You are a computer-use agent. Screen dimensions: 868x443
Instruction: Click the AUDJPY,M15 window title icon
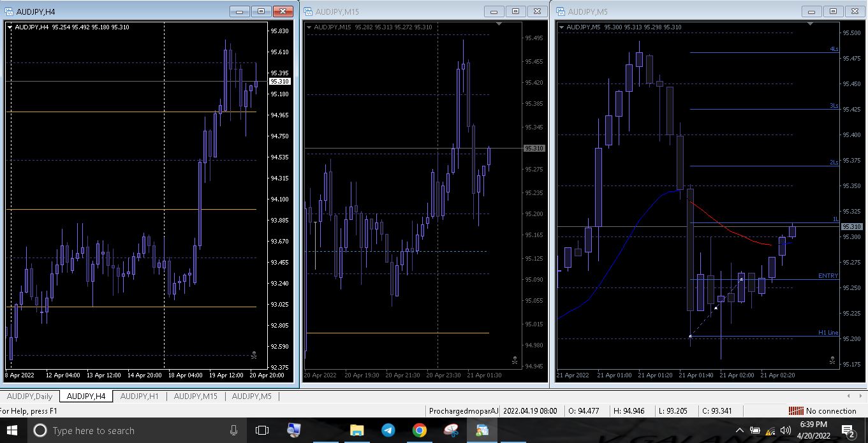tap(308, 11)
